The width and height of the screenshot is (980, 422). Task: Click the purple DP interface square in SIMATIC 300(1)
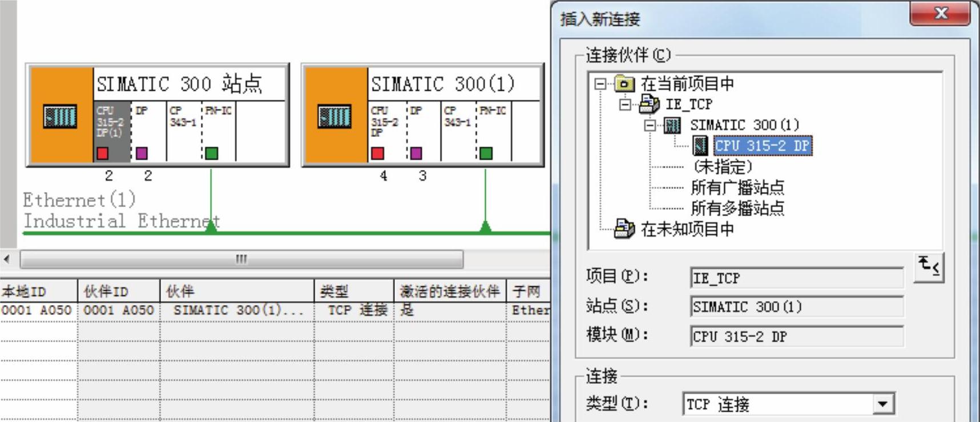click(x=416, y=153)
